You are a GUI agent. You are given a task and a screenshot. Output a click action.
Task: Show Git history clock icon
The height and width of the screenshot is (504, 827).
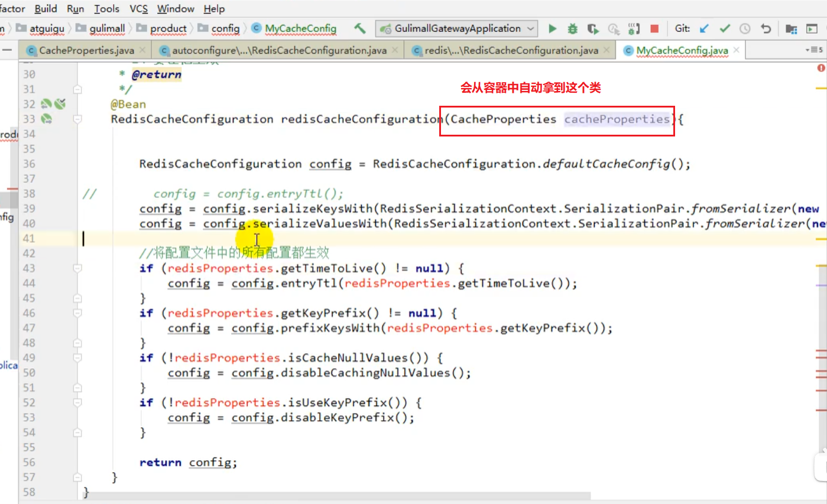(745, 28)
